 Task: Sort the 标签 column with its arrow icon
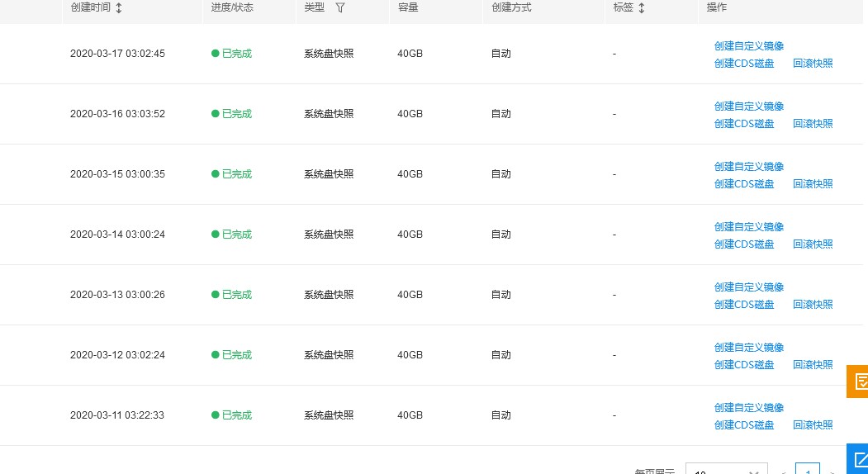[642, 7]
